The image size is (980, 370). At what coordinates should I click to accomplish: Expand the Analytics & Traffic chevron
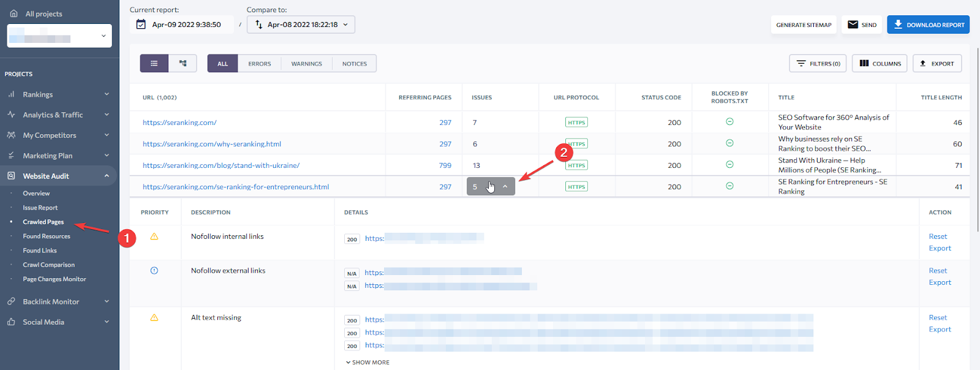[x=107, y=115]
